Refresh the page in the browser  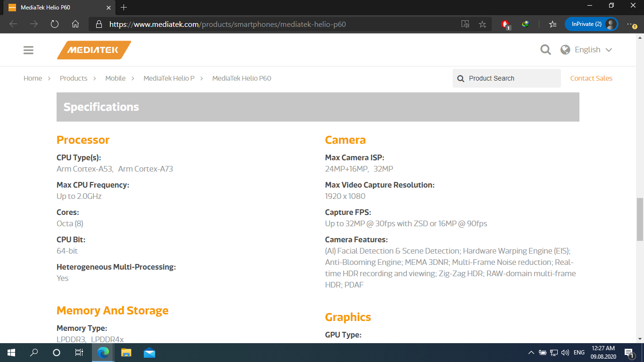(x=55, y=24)
